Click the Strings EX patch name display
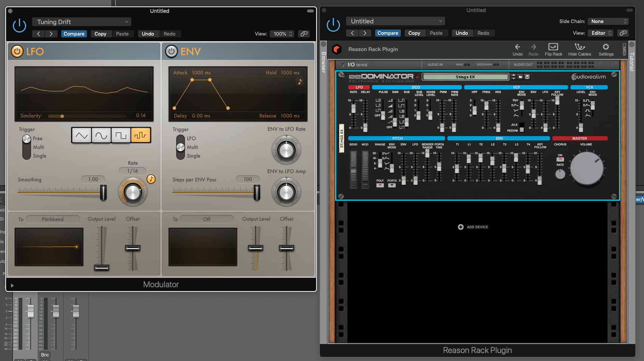 pos(465,77)
